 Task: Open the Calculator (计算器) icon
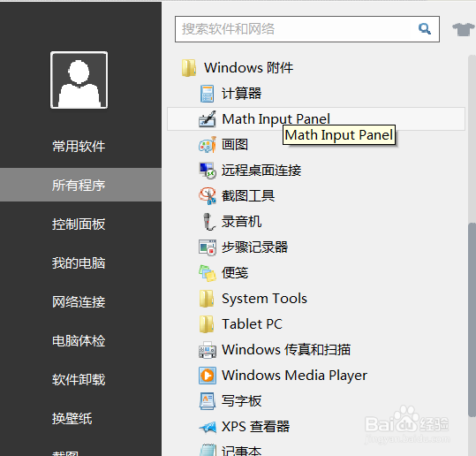[208, 94]
